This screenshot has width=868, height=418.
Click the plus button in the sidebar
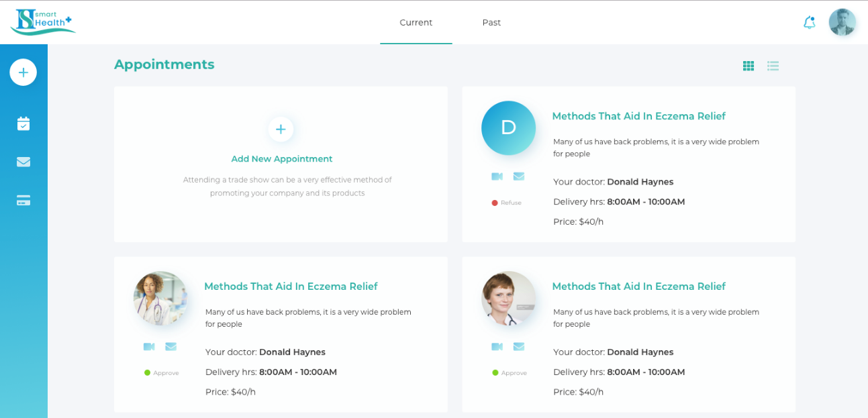[23, 72]
